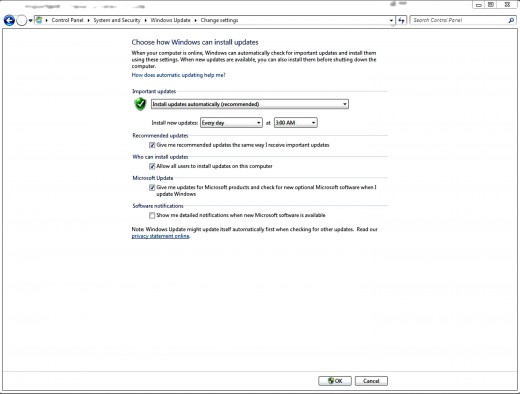Click the Control Panel icon in address bar
Screen dimensions: 520x394
tap(39, 20)
